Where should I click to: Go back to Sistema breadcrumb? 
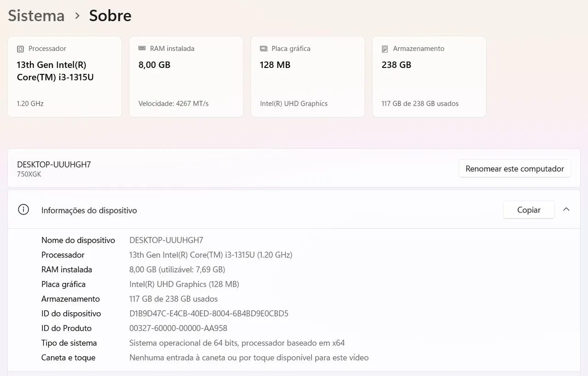pos(36,16)
